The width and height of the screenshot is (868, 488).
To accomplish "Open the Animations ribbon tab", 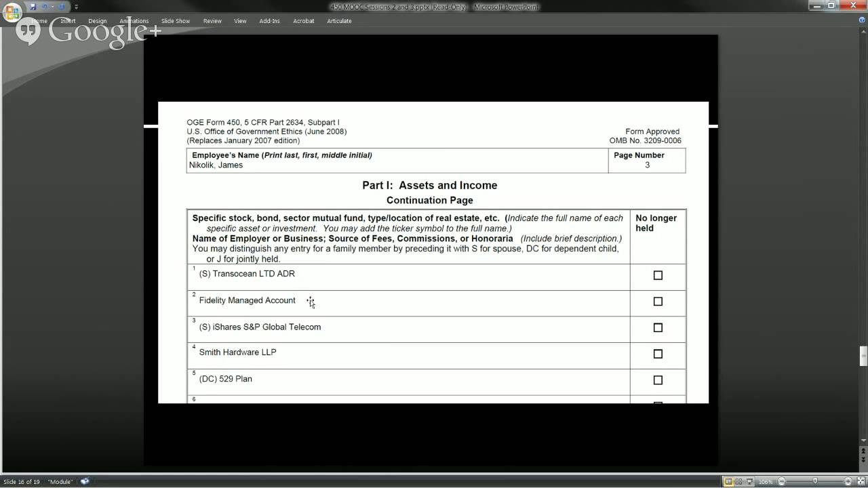I will pyautogui.click(x=134, y=21).
